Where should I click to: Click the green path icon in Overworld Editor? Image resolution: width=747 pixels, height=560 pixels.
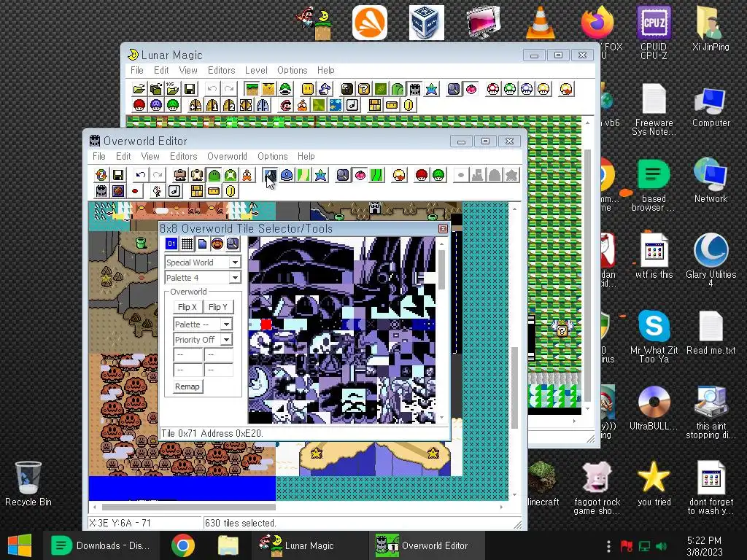(x=303, y=175)
